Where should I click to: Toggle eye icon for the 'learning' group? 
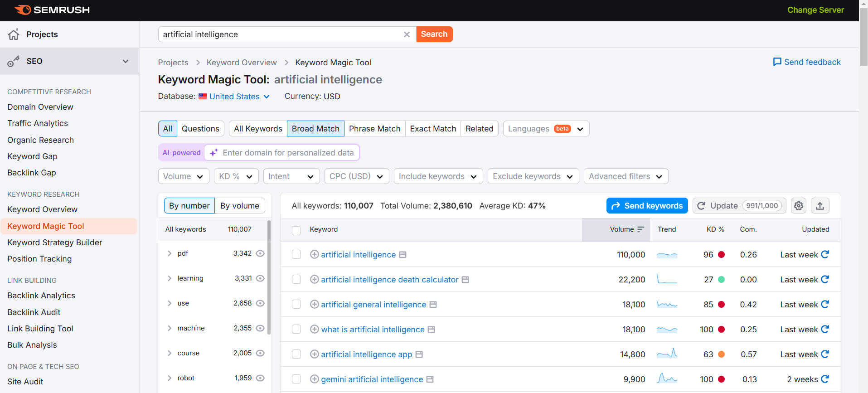tap(260, 278)
